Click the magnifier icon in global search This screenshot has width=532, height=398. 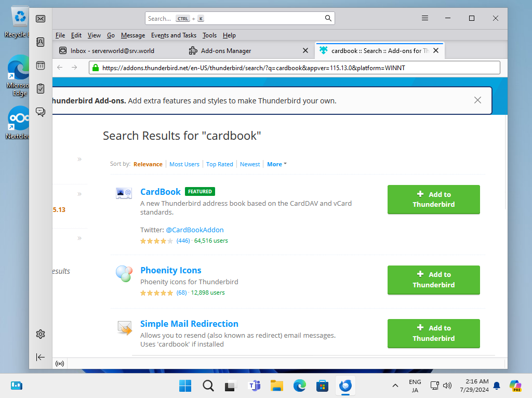pos(328,18)
